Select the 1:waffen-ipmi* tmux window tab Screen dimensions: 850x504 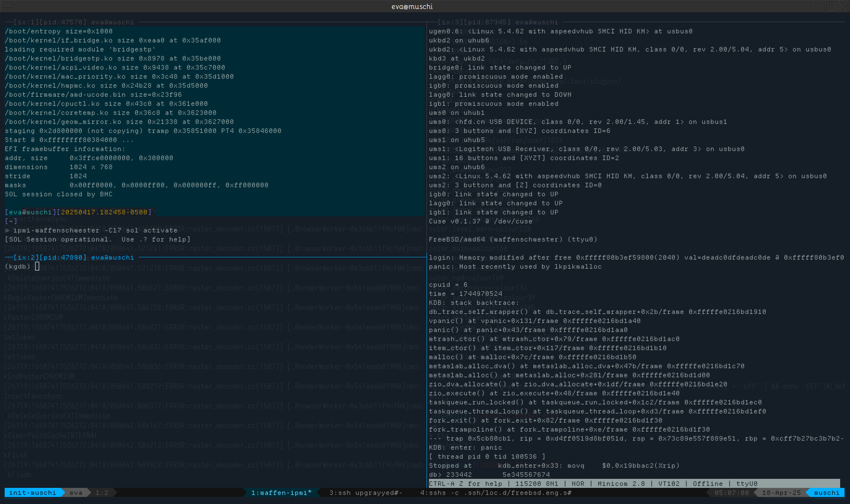coord(281,493)
